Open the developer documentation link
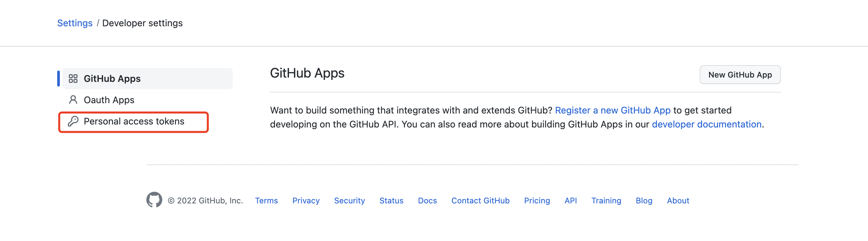 707,124
